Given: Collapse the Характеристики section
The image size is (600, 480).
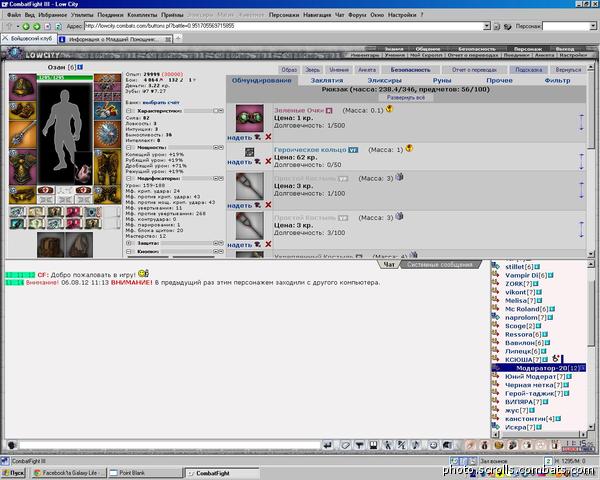Looking at the screenshot, I should click(x=129, y=111).
